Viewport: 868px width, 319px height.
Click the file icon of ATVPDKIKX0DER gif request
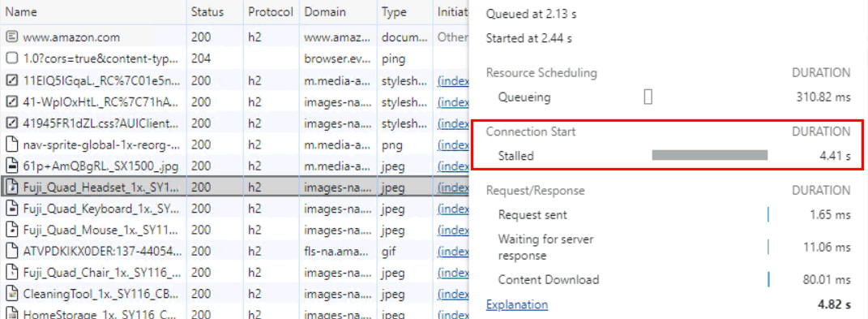point(11,251)
